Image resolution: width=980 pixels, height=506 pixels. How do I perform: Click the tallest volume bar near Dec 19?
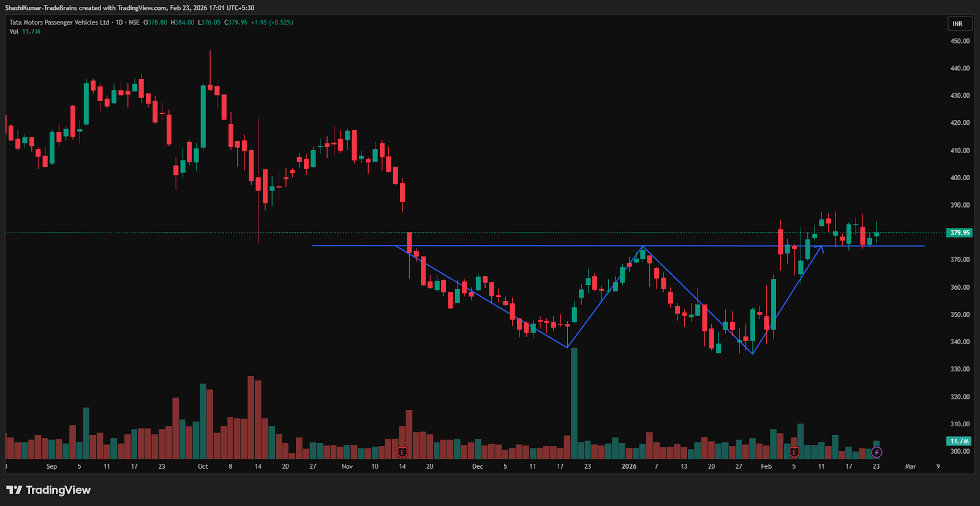click(x=574, y=404)
